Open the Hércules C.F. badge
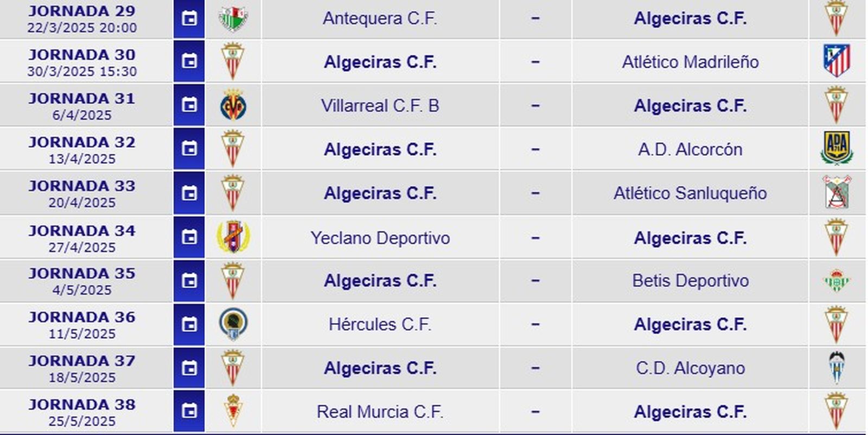Image resolution: width=868 pixels, height=435 pixels. [x=233, y=324]
